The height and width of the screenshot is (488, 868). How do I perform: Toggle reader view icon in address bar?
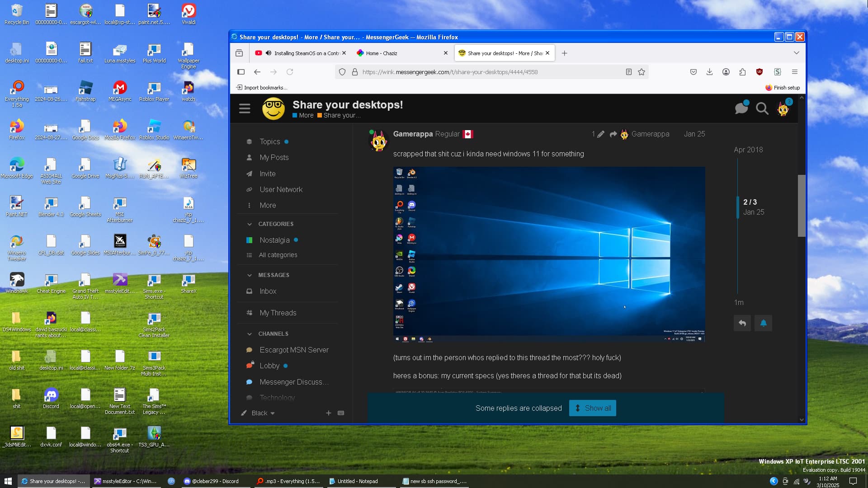point(628,72)
